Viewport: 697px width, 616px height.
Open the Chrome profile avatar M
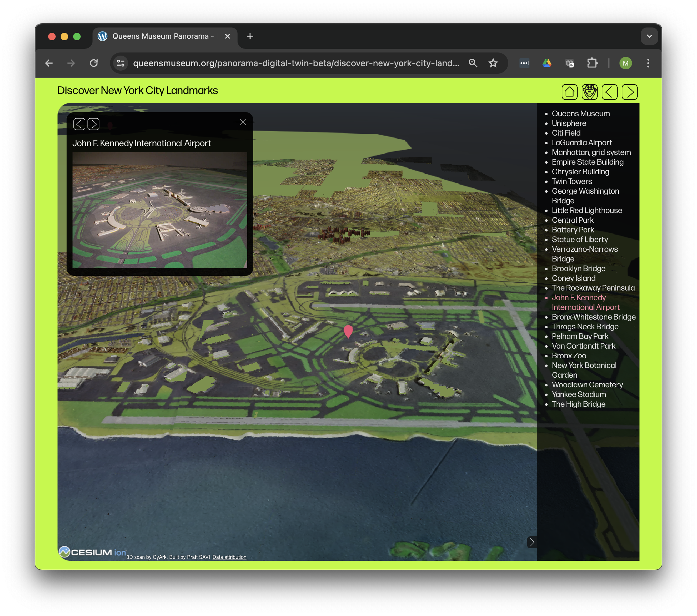[x=625, y=63]
